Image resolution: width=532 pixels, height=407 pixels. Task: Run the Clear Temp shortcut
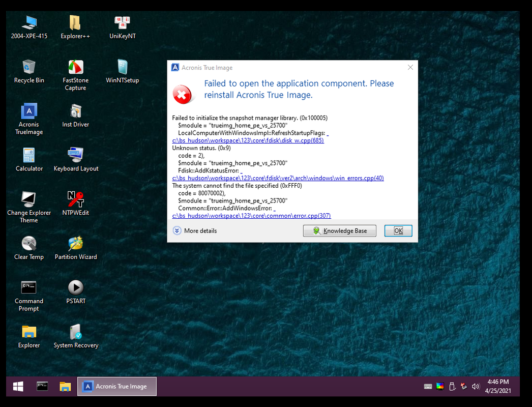click(29, 248)
